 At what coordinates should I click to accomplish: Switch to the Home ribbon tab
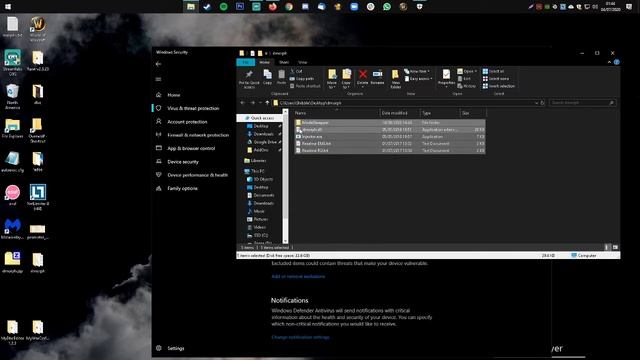(264, 62)
